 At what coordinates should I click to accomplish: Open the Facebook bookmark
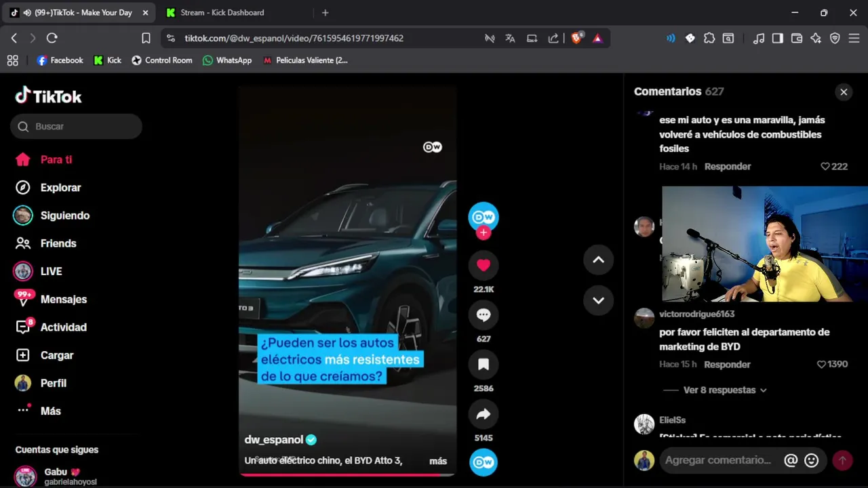tap(60, 60)
